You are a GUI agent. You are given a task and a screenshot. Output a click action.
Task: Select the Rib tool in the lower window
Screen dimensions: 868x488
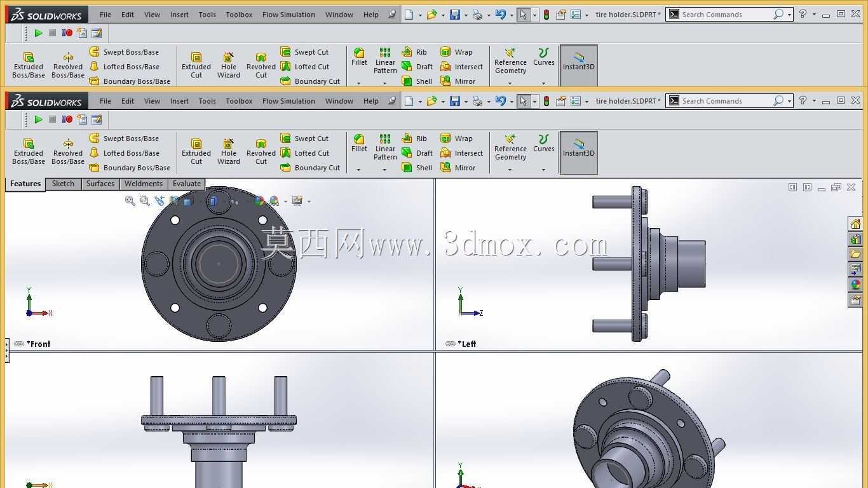[414, 139]
